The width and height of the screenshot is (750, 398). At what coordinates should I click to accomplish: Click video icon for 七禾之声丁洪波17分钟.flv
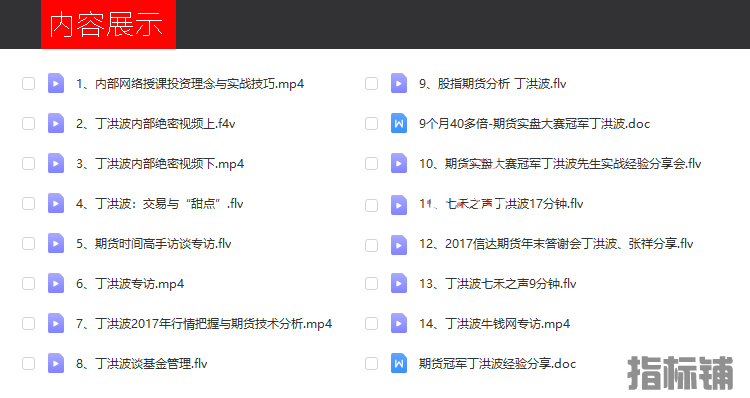pos(399,205)
